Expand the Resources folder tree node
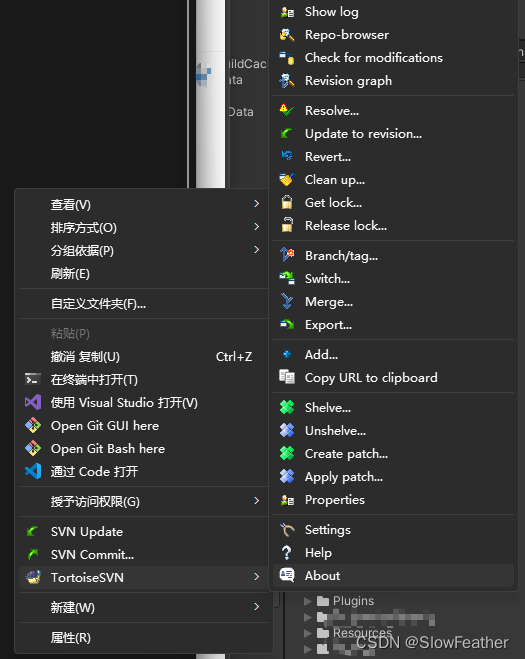The height and width of the screenshot is (659, 525). [308, 633]
